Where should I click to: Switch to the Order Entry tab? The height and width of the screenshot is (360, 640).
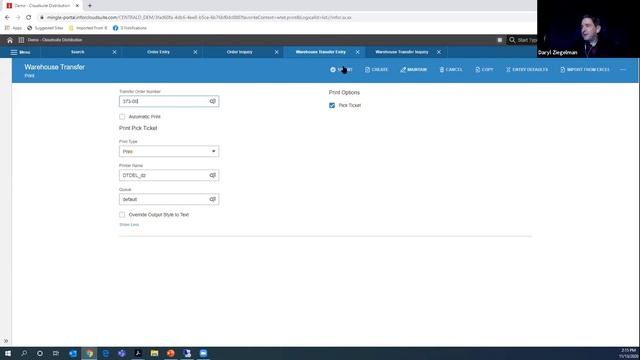point(158,52)
